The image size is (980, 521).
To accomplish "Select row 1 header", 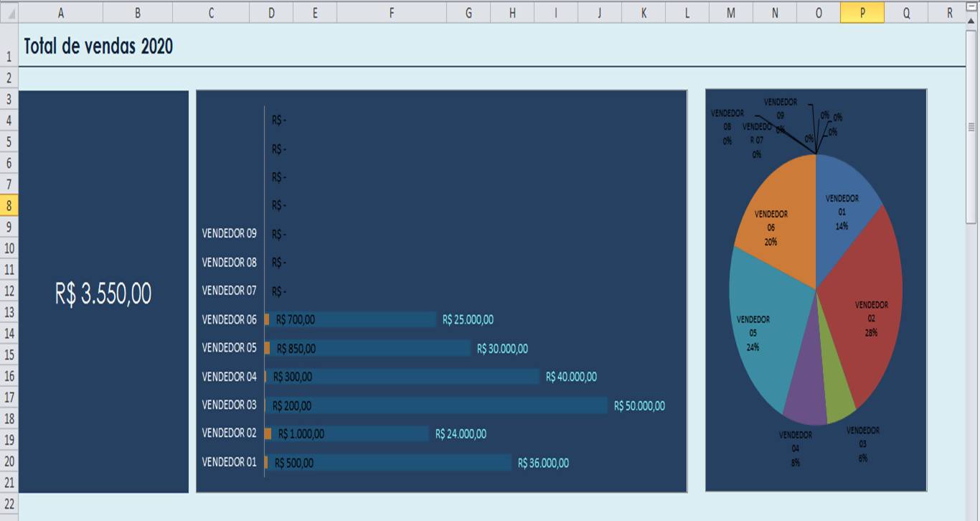I will click(9, 46).
